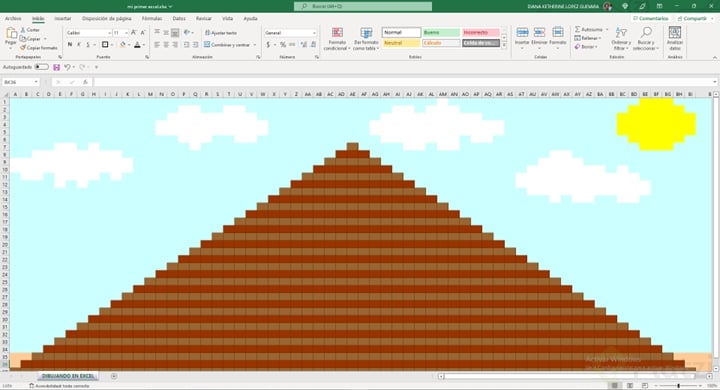The width and height of the screenshot is (720, 390).
Task: Apply the Bueno cell style
Action: tap(441, 33)
